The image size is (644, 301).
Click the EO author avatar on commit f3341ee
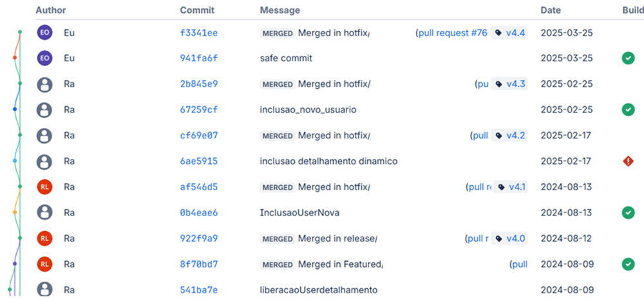(44, 32)
